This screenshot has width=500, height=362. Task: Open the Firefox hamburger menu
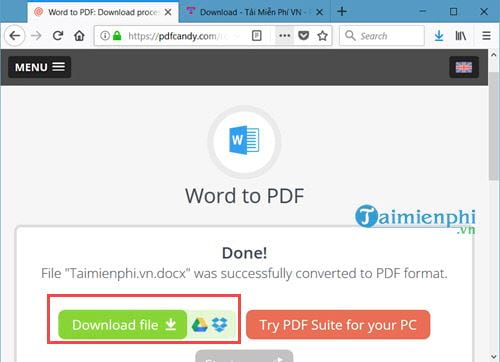coord(486,35)
